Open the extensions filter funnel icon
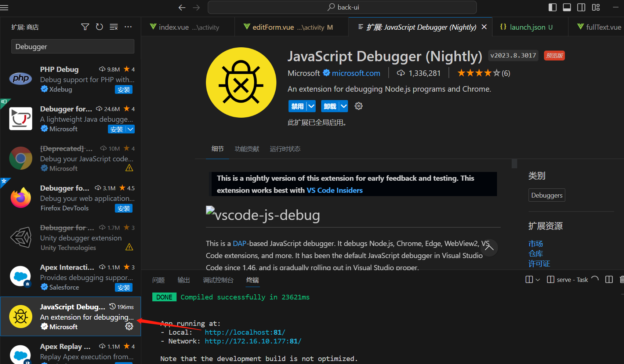This screenshot has height=364, width=624. (85, 27)
